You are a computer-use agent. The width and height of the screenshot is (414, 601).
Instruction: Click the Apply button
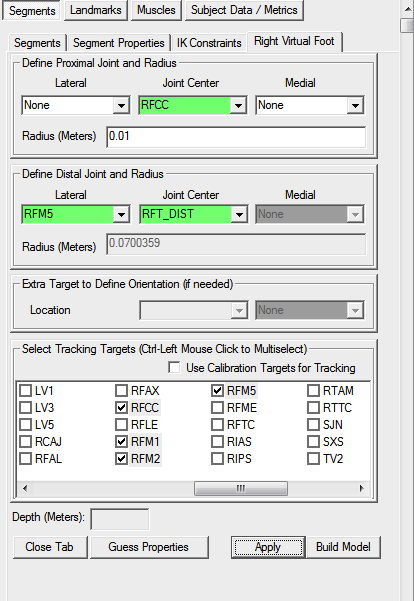268,547
